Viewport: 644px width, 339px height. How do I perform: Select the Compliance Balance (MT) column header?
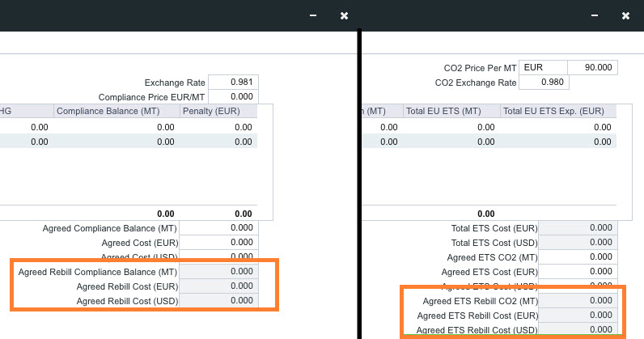(116, 111)
